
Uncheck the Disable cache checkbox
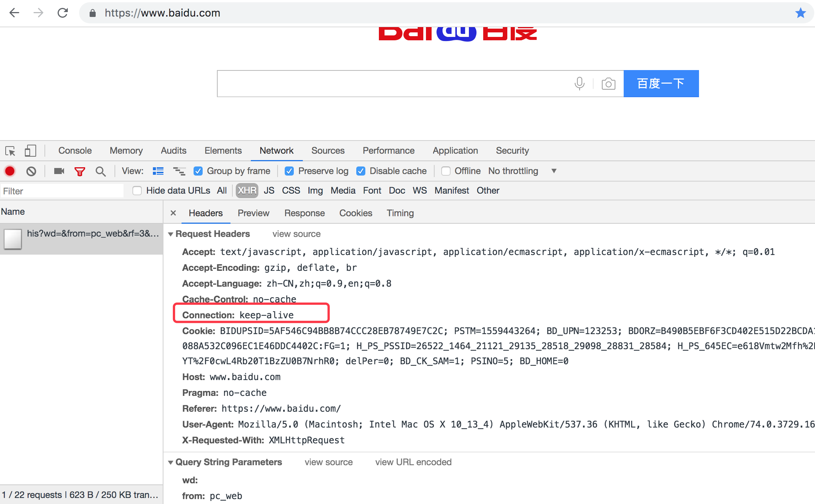click(361, 171)
